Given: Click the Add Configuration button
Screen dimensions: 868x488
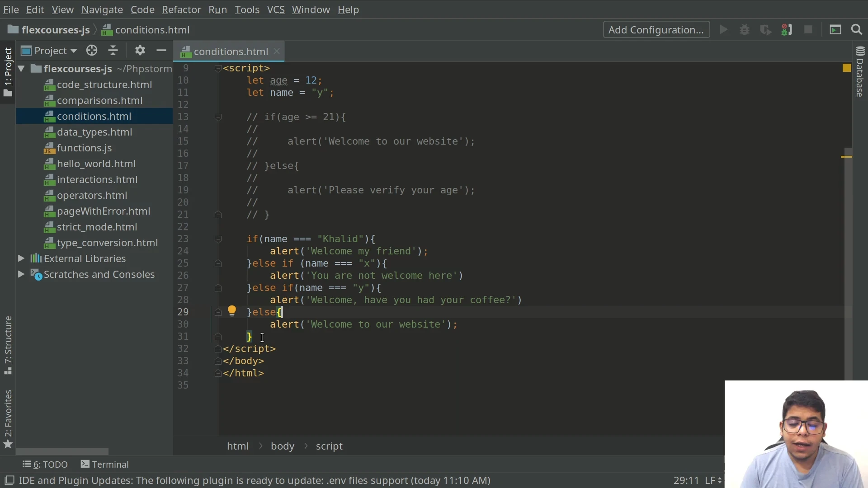Looking at the screenshot, I should click(x=656, y=30).
